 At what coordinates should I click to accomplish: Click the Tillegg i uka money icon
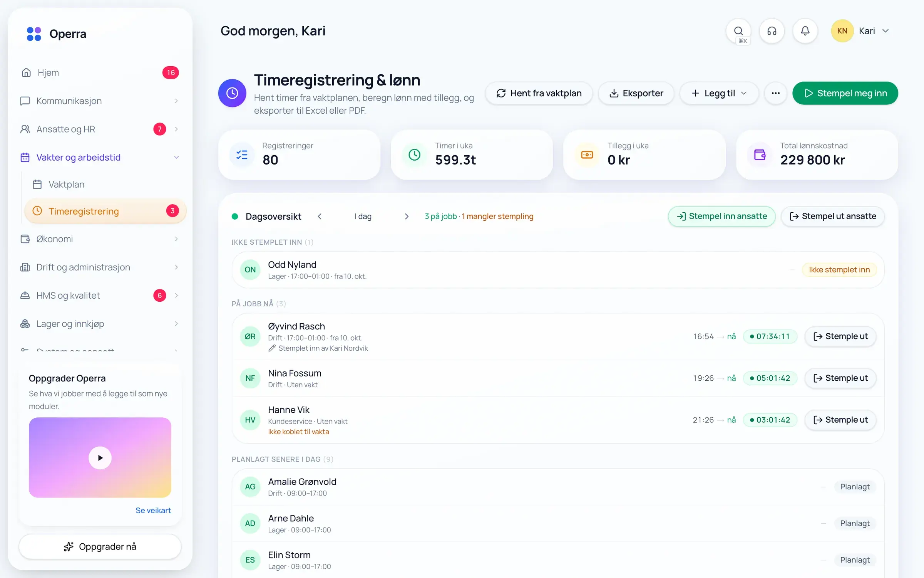[x=587, y=155]
